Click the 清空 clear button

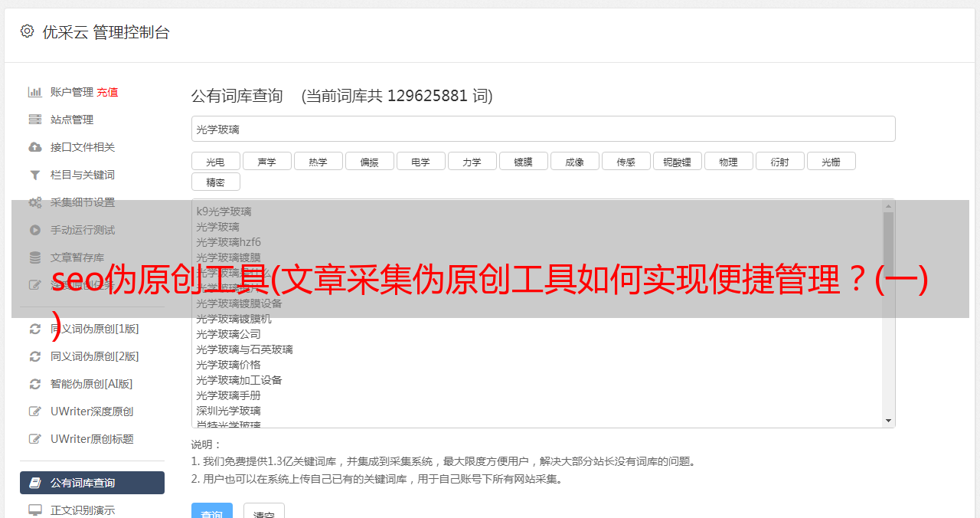264,512
